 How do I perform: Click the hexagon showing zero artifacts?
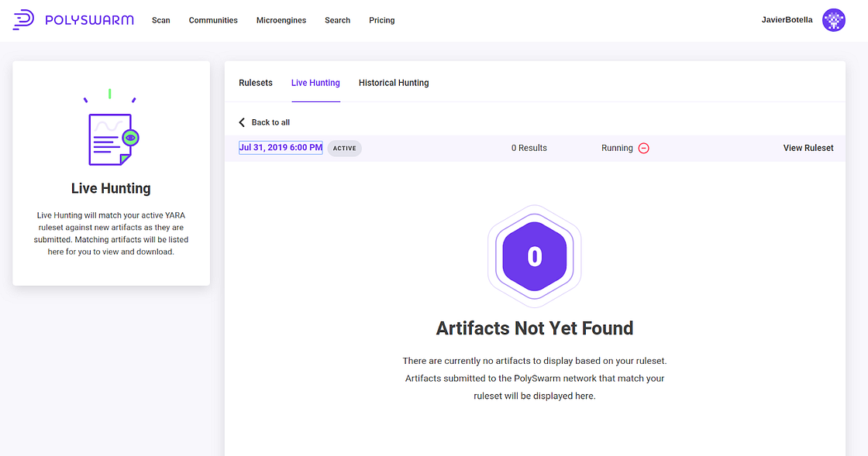tap(534, 256)
